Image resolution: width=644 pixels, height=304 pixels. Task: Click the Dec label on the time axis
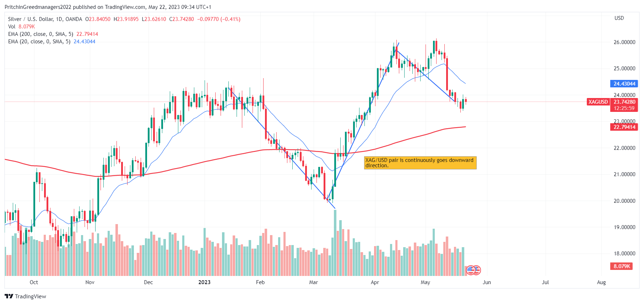pos(148,282)
